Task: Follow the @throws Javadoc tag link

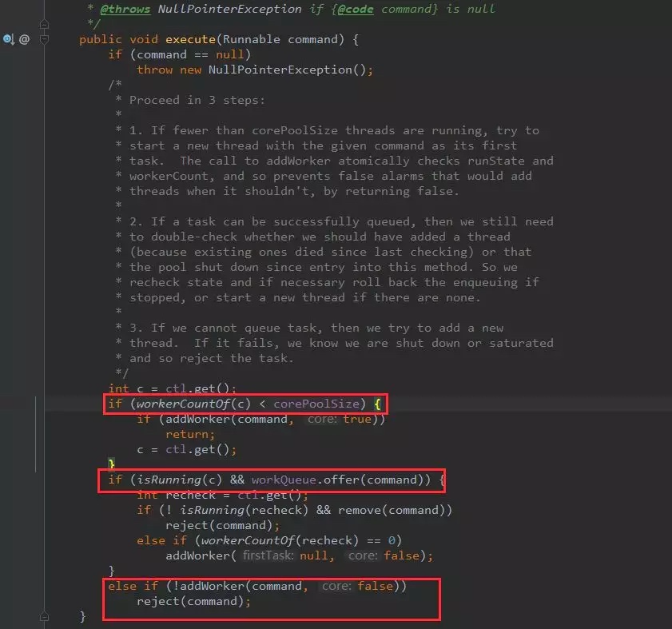Action: tap(125, 9)
